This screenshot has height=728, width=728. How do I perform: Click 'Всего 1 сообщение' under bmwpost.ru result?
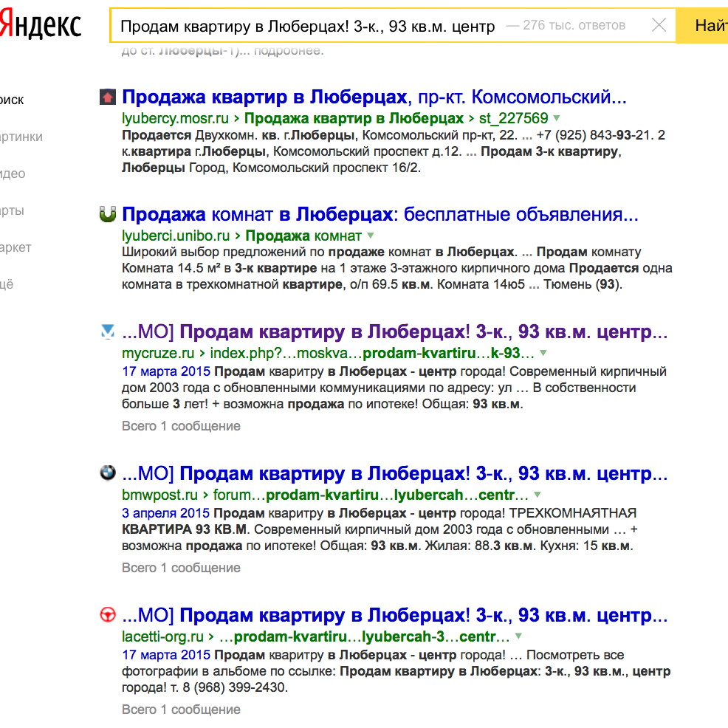point(181,568)
